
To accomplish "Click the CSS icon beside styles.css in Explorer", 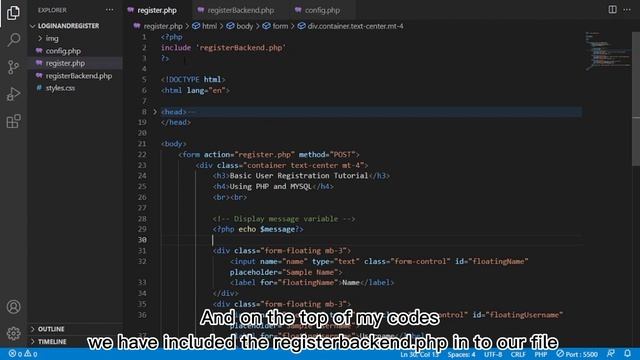I will click(x=39, y=88).
